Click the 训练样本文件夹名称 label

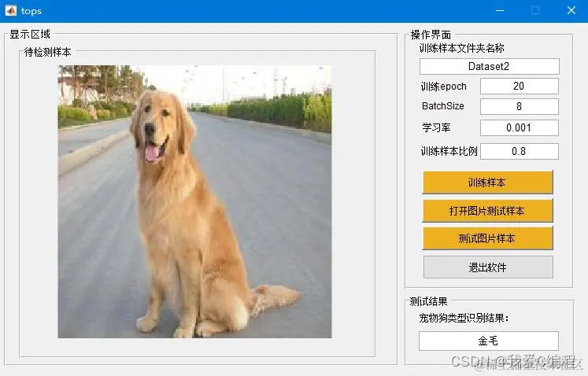[x=461, y=48]
